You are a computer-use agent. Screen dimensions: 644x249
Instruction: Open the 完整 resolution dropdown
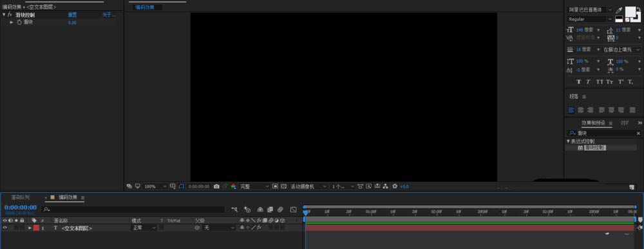[254, 186]
